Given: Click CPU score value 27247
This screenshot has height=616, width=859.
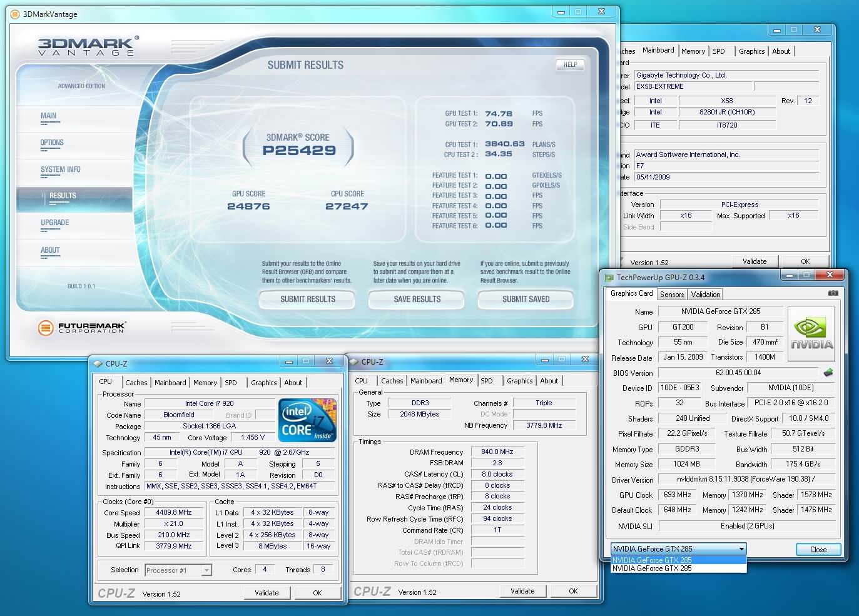Looking at the screenshot, I should (x=347, y=206).
